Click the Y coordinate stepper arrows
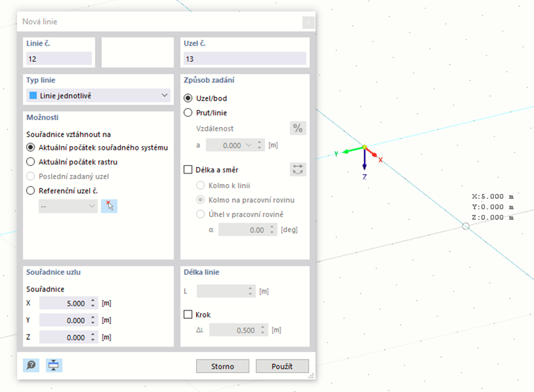Screen dimensions: 534x392 click(93, 320)
